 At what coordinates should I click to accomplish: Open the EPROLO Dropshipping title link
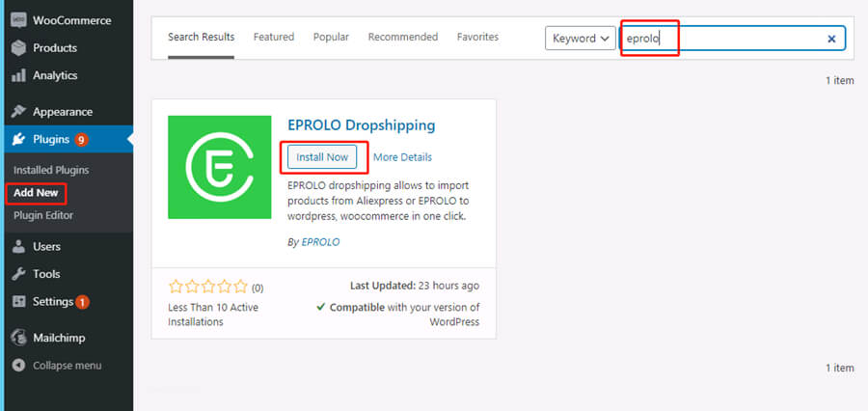click(362, 125)
